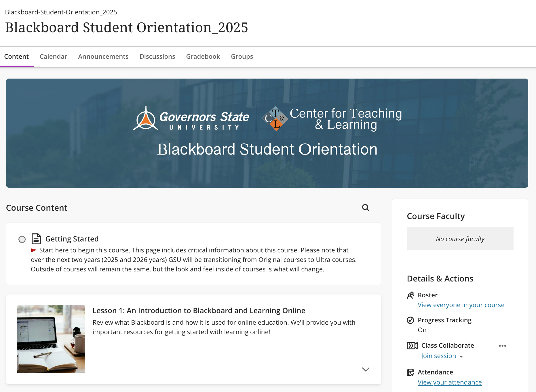Open course content search magnifier
This screenshot has height=392, width=536.
366,208
